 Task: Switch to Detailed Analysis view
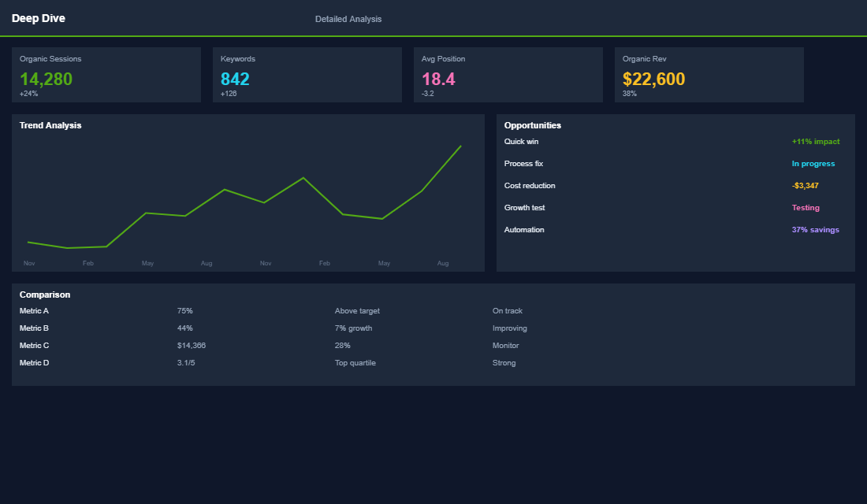pos(348,18)
